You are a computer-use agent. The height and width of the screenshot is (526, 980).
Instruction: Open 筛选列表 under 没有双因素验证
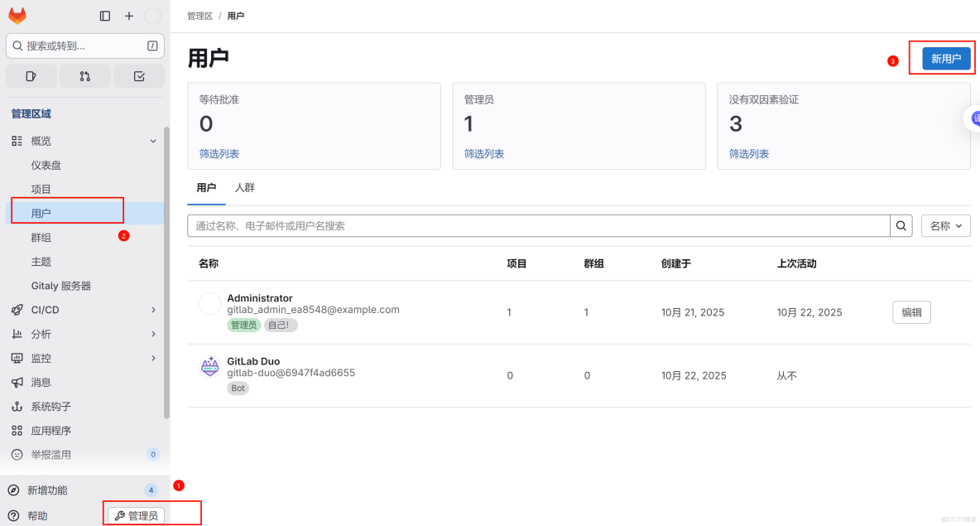point(748,152)
